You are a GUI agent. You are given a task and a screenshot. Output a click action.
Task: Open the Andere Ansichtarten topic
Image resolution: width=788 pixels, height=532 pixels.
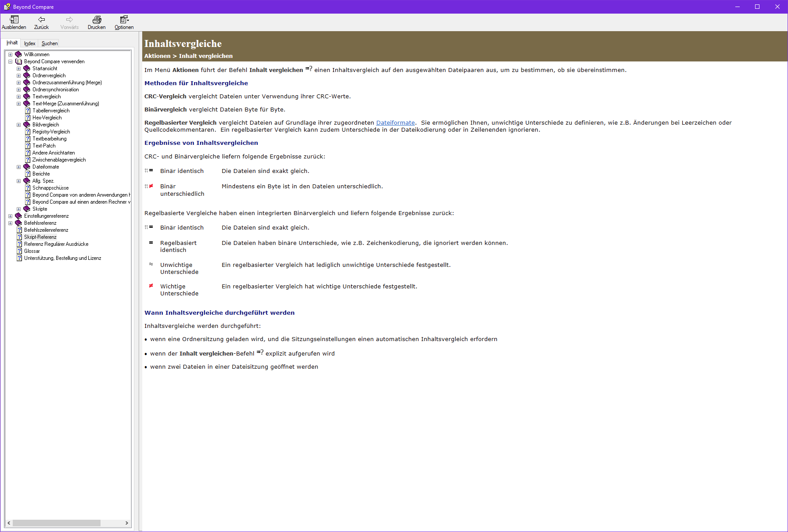click(54, 153)
